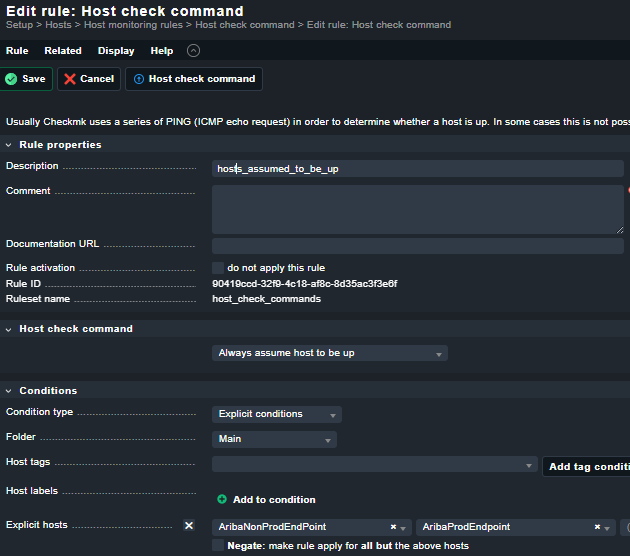630x556 pixels.
Task: Click the green plus Add to condition icon
Action: click(222, 499)
